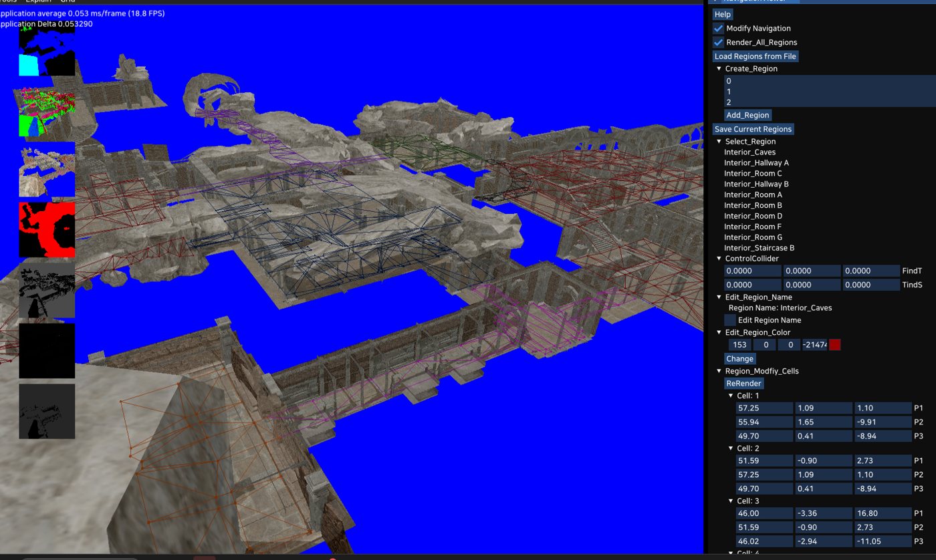Image resolution: width=936 pixels, height=560 pixels.
Task: Select Interior_Caves in the region list
Action: [749, 152]
